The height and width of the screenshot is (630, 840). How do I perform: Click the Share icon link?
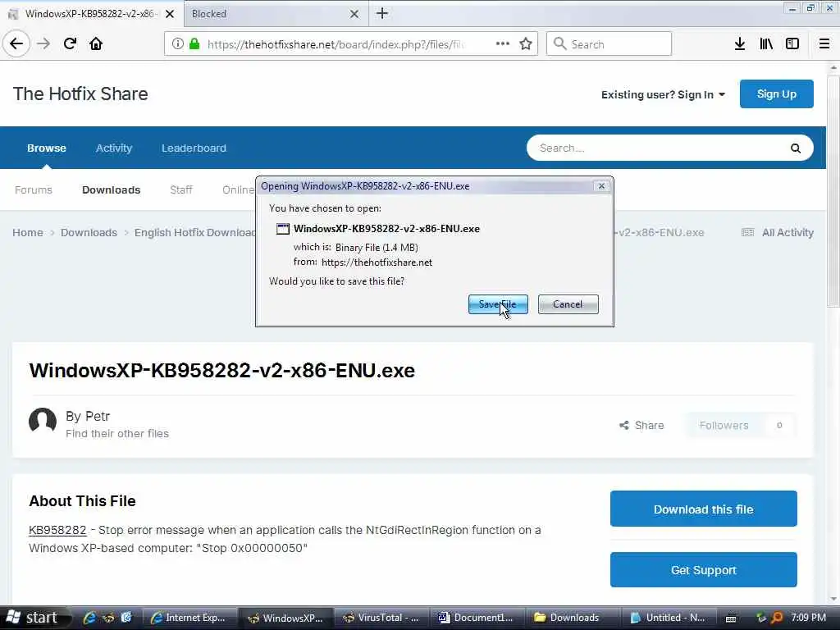641,426
